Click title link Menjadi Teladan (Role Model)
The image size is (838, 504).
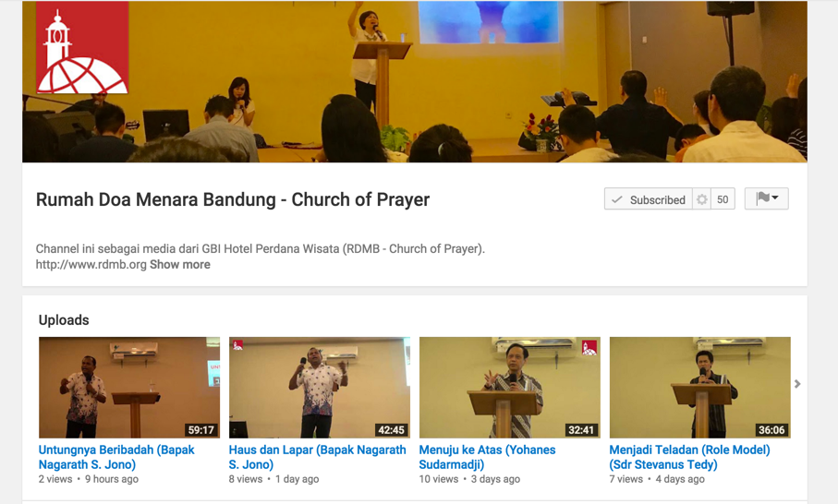[x=689, y=457]
